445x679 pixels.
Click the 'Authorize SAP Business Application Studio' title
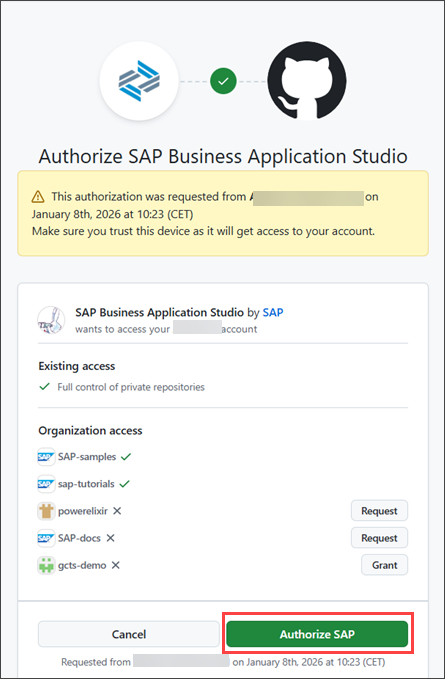click(223, 156)
